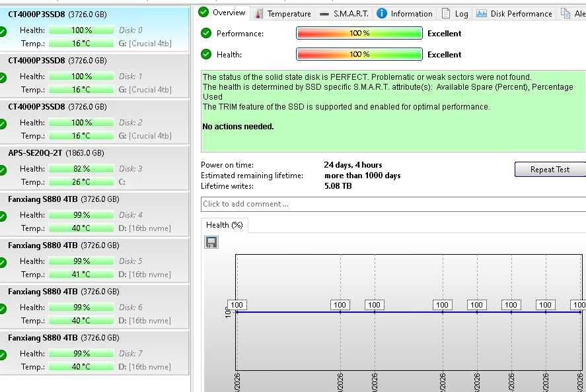Click "more than 1000 days" value
This screenshot has width=586, height=392.
pos(363,176)
